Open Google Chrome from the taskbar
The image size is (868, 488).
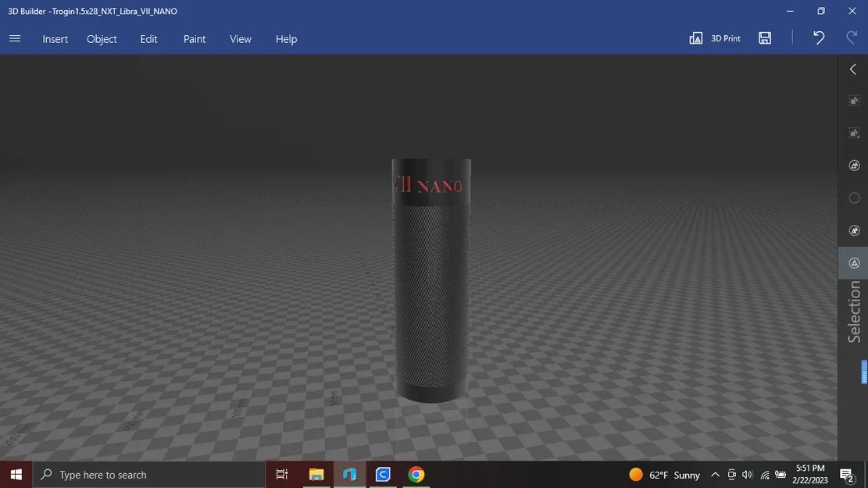coord(416,474)
